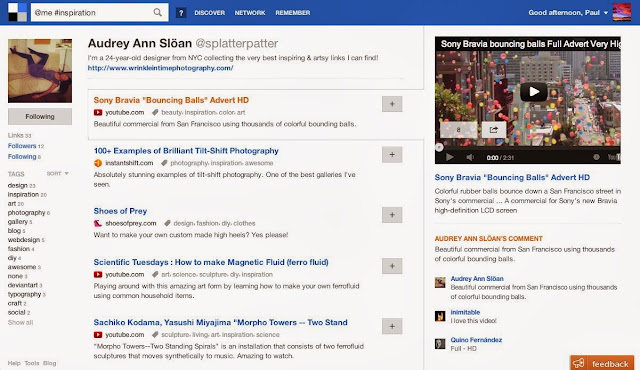Open the DISCOVER menu item
Image resolution: width=640 pixels, height=370 pixels.
[x=209, y=13]
